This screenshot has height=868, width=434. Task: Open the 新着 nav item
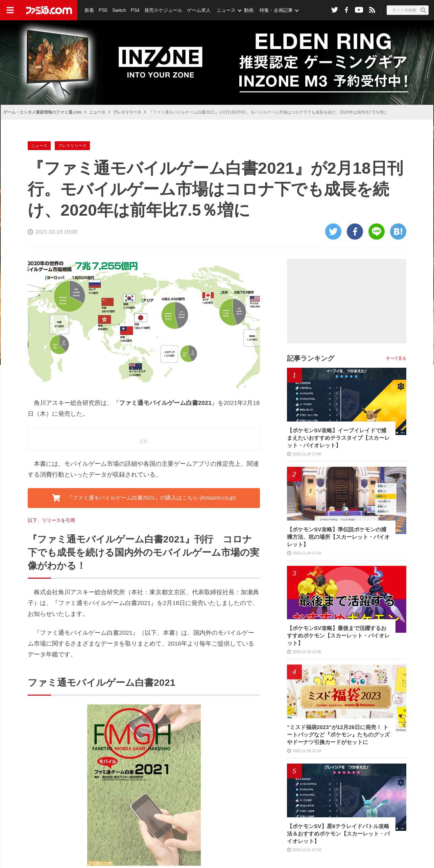point(89,10)
